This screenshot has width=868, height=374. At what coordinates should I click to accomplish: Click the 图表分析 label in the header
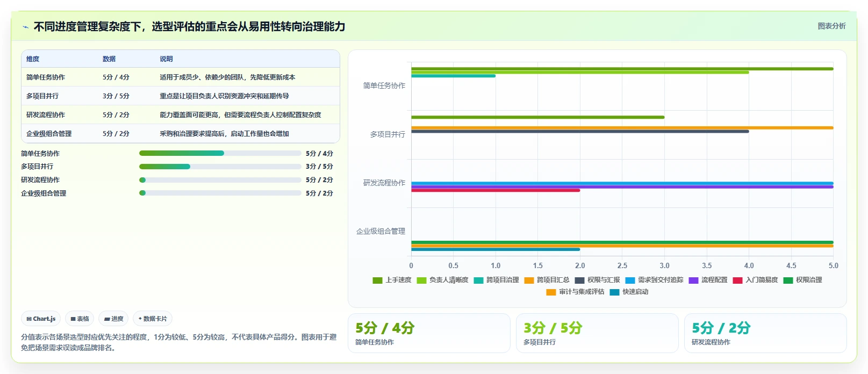(x=831, y=26)
